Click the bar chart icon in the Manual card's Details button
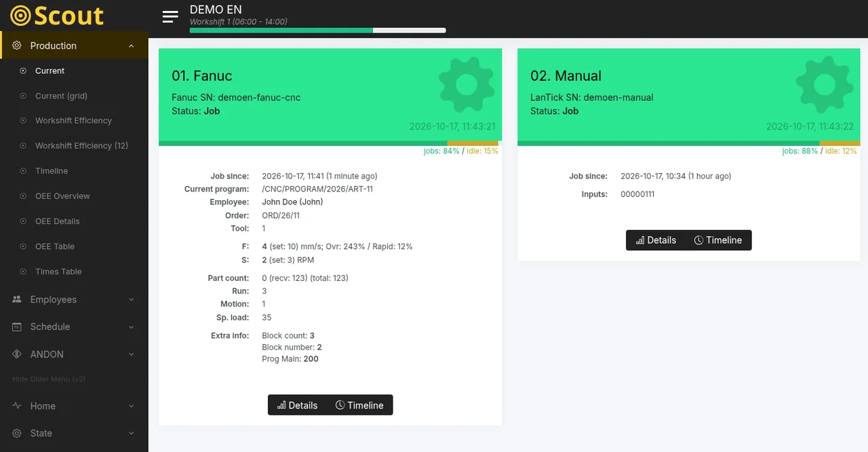The width and height of the screenshot is (868, 452). coord(639,240)
